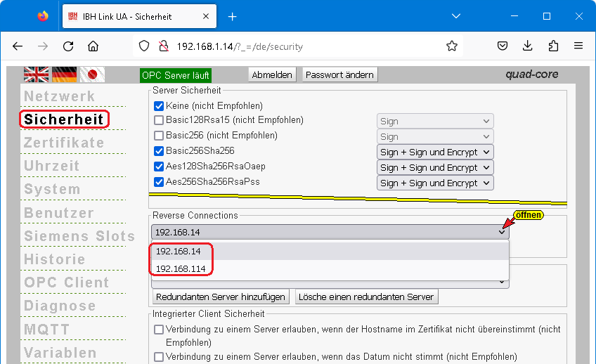Open the MQTT menu page
Screen dimensions: 596x364
click(x=47, y=330)
